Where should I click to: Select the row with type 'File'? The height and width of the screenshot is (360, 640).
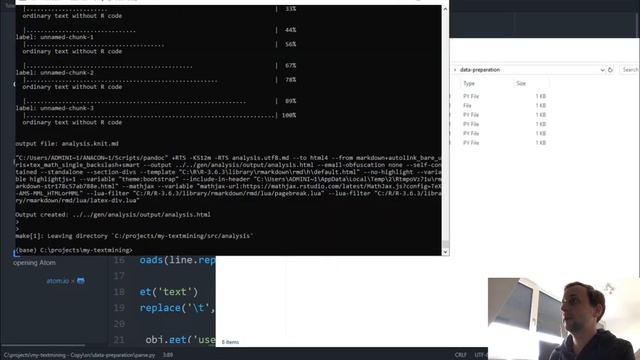point(498,105)
